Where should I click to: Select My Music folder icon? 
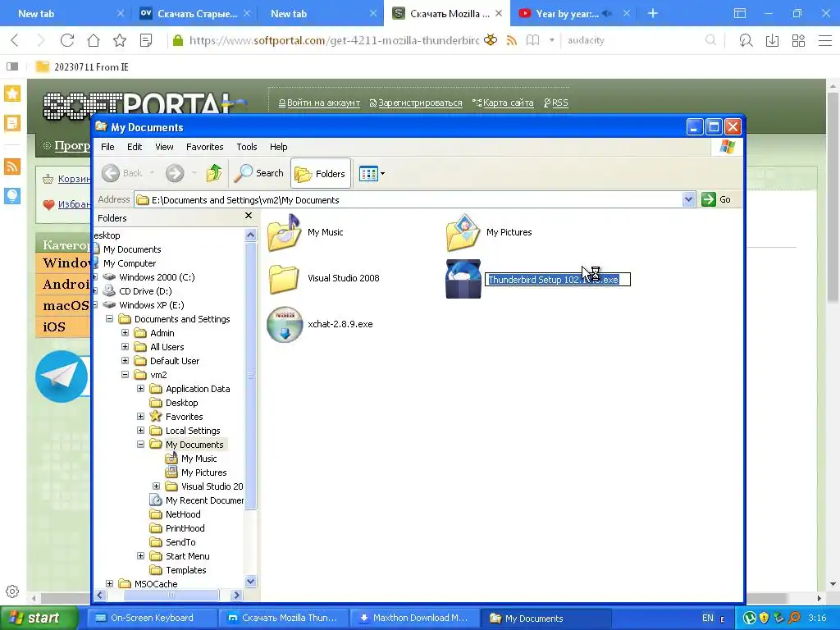coord(284,232)
